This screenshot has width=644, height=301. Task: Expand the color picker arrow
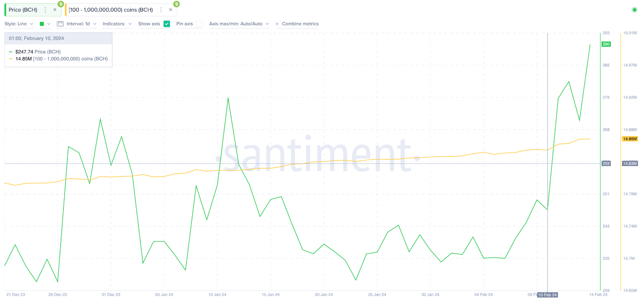(x=49, y=24)
